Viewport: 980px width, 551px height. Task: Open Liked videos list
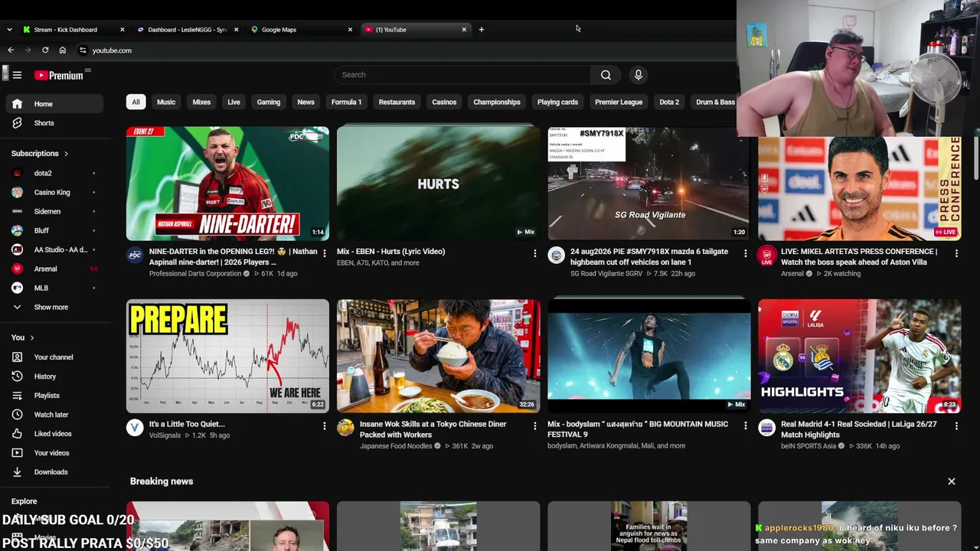coord(54,434)
